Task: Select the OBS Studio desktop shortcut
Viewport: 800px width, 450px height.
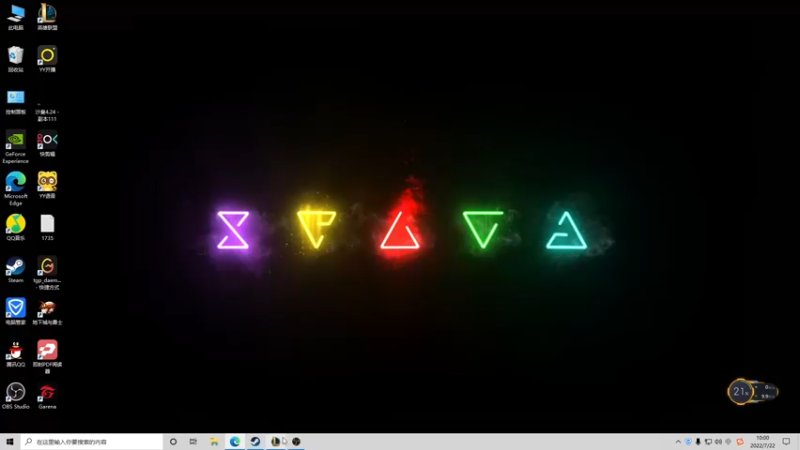Action: [x=16, y=396]
